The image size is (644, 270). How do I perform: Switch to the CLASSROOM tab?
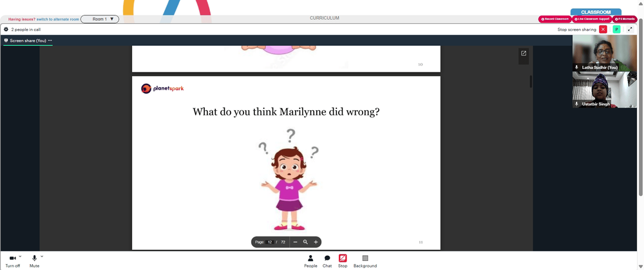click(x=596, y=12)
